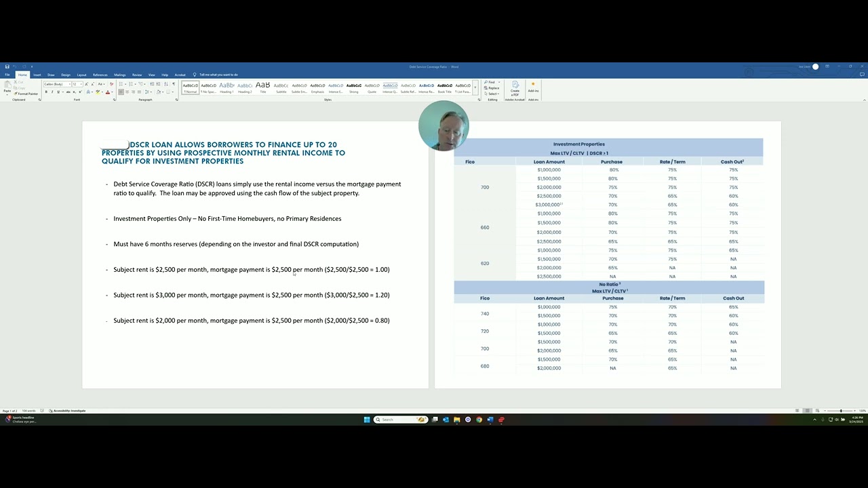Align text left
Screen dimensions: 868x488
pos(121,91)
